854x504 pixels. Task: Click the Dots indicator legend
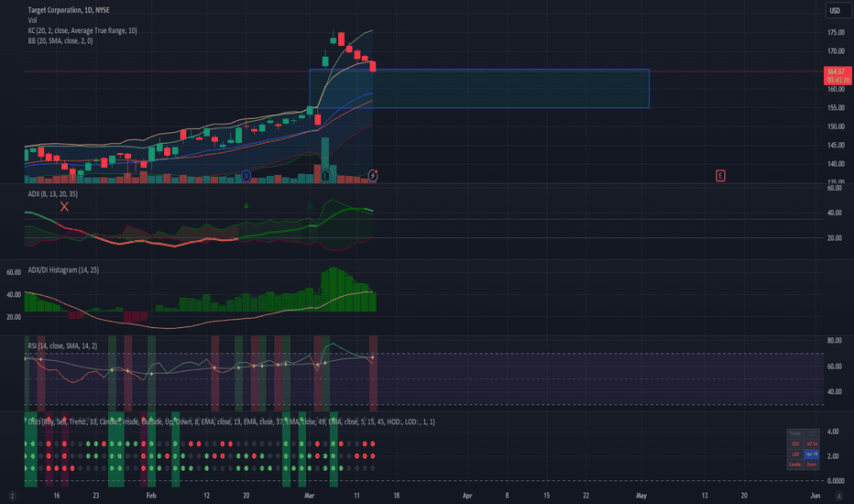[x=232, y=422]
